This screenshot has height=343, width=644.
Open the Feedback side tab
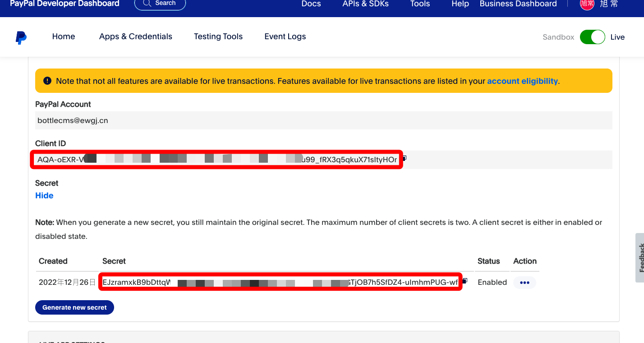[x=640, y=258]
